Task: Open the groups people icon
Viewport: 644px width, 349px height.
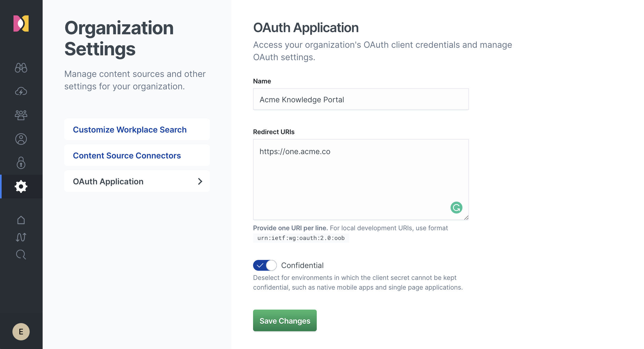Action: (x=21, y=115)
